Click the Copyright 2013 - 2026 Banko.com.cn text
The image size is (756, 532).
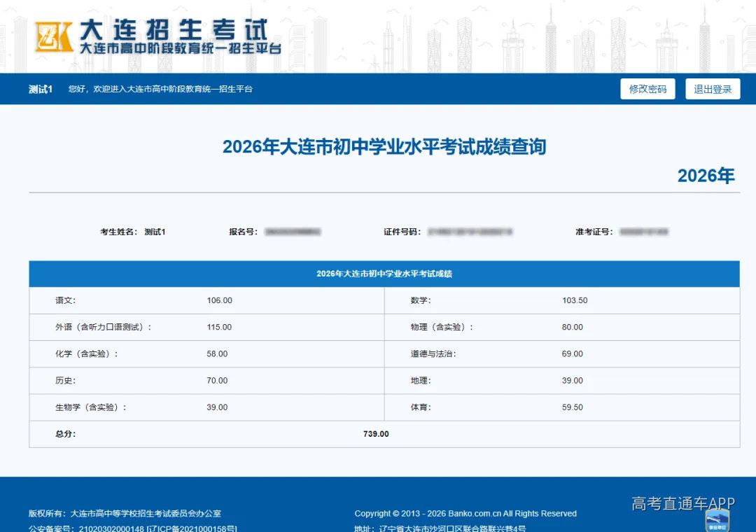465,514
